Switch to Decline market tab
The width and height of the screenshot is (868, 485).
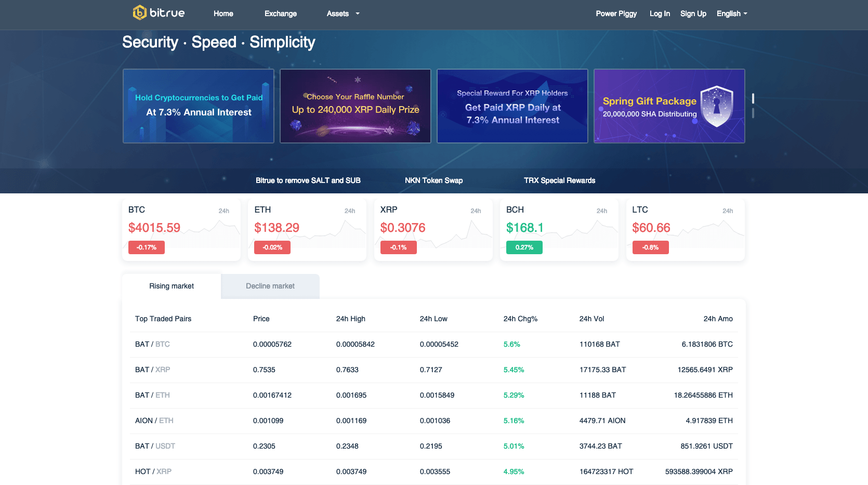[x=270, y=286]
